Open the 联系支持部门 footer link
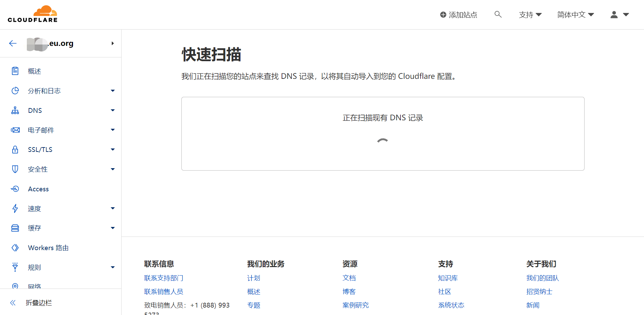644x315 pixels. (164, 278)
